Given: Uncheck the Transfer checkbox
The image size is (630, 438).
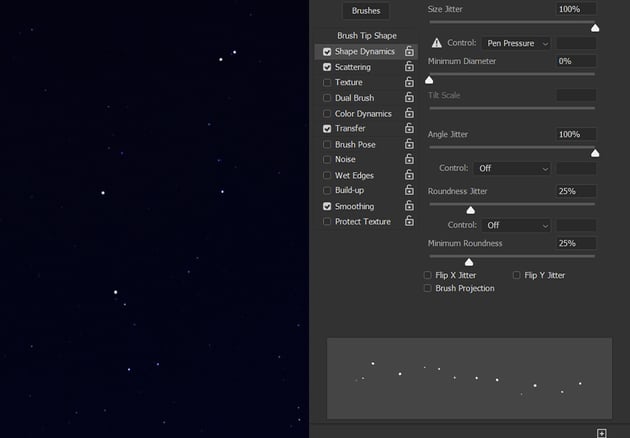Looking at the screenshot, I should pyautogui.click(x=327, y=129).
